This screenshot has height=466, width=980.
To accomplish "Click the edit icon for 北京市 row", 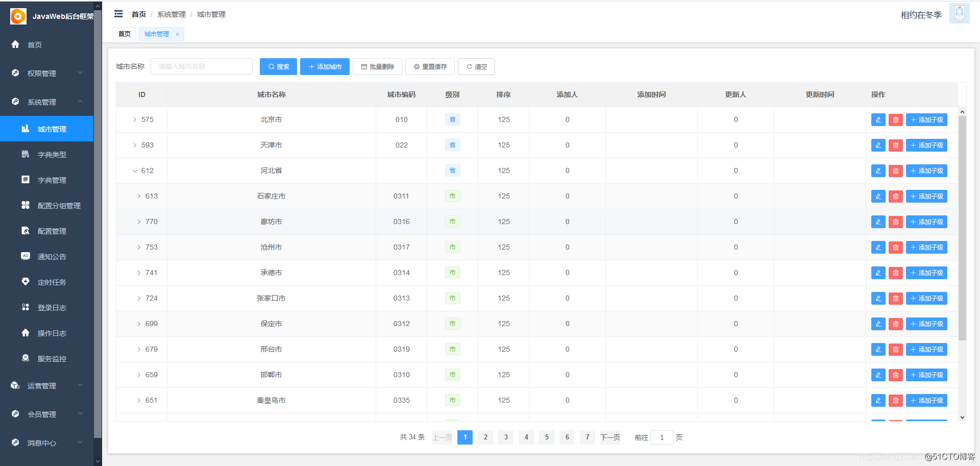I will [878, 120].
